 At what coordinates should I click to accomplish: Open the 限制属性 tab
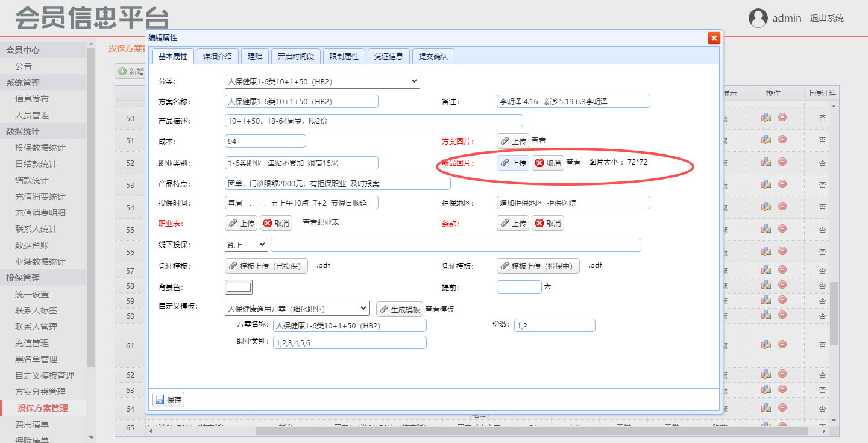(x=344, y=57)
